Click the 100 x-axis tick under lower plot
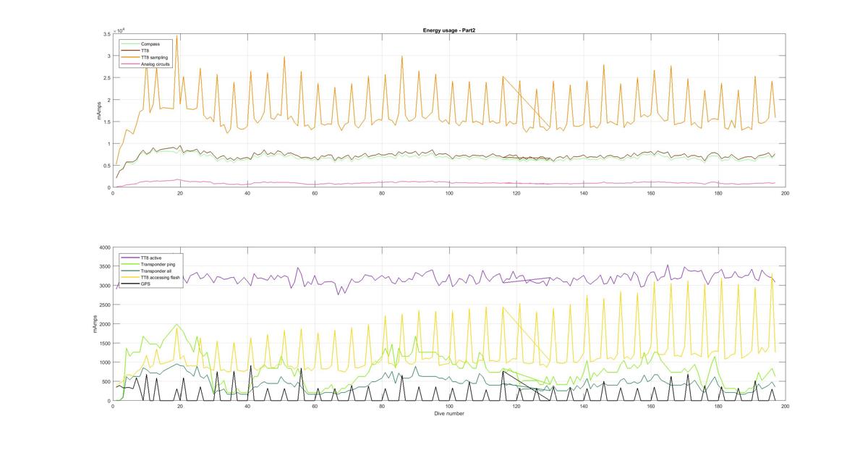This screenshot has width=868, height=450. pyautogui.click(x=449, y=407)
